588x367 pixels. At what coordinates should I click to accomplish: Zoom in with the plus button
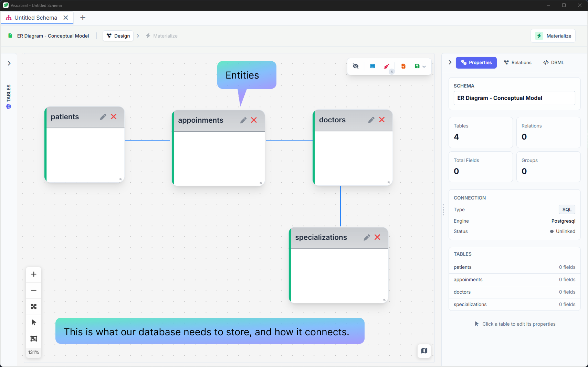34,274
